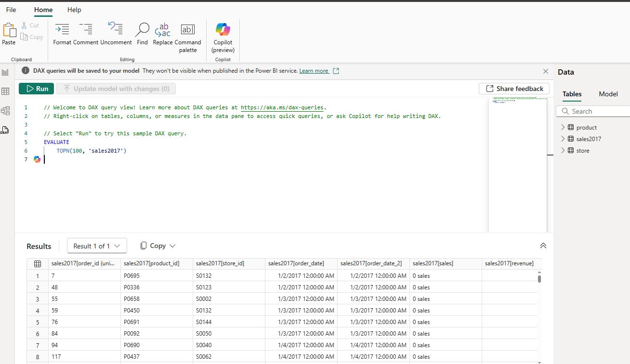Click the results grid select-all icon
630x364 pixels.
tap(38, 263)
